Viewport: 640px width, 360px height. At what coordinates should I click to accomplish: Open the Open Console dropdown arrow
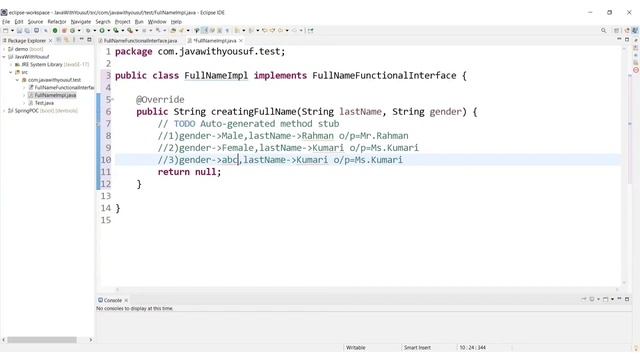(x=612, y=299)
